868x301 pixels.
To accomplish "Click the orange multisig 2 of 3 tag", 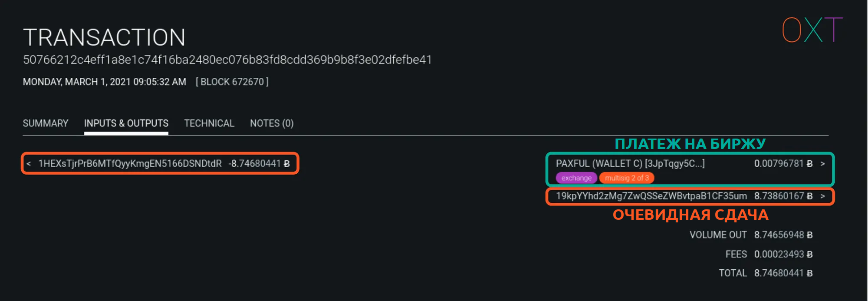I will click(x=627, y=178).
